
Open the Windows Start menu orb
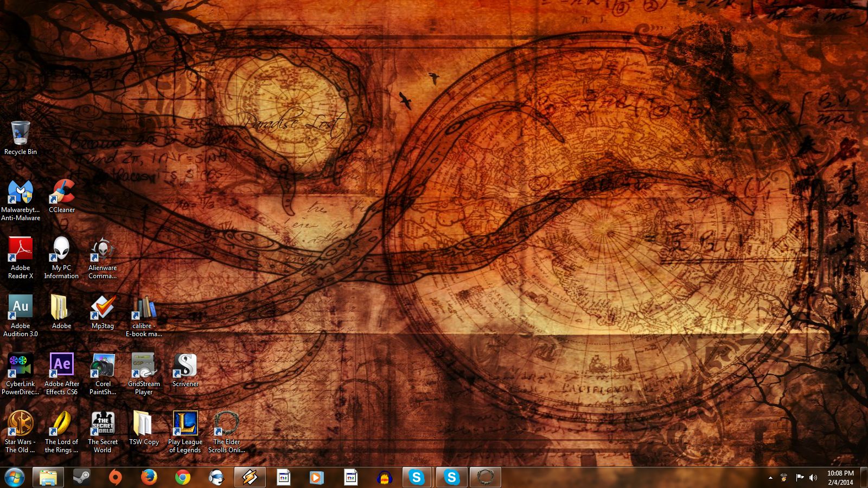click(x=15, y=477)
